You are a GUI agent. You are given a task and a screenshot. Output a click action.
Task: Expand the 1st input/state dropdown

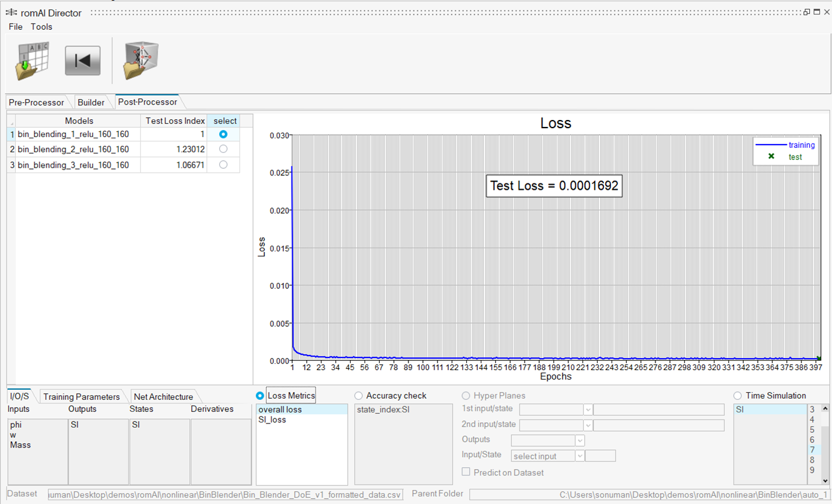587,409
